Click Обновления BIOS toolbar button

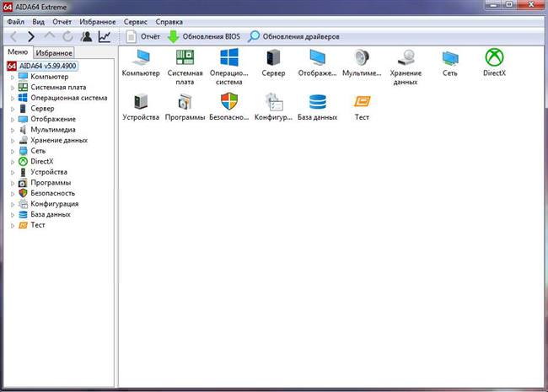tap(204, 36)
